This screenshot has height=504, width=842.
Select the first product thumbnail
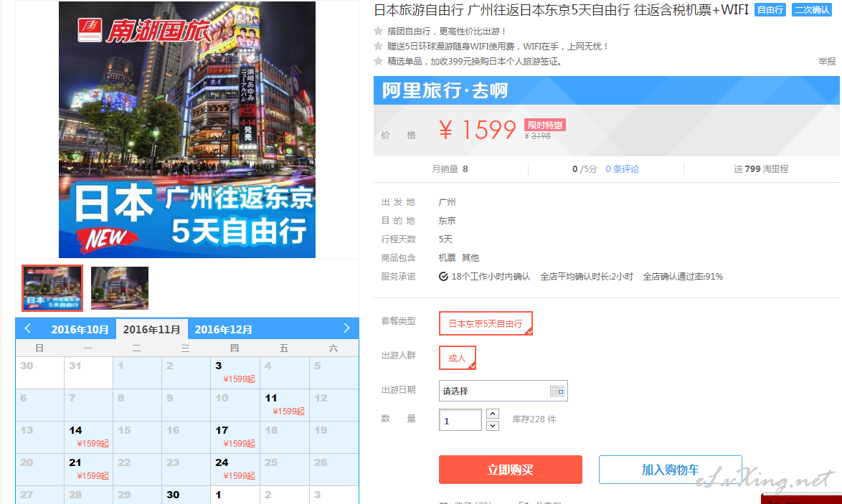(52, 288)
